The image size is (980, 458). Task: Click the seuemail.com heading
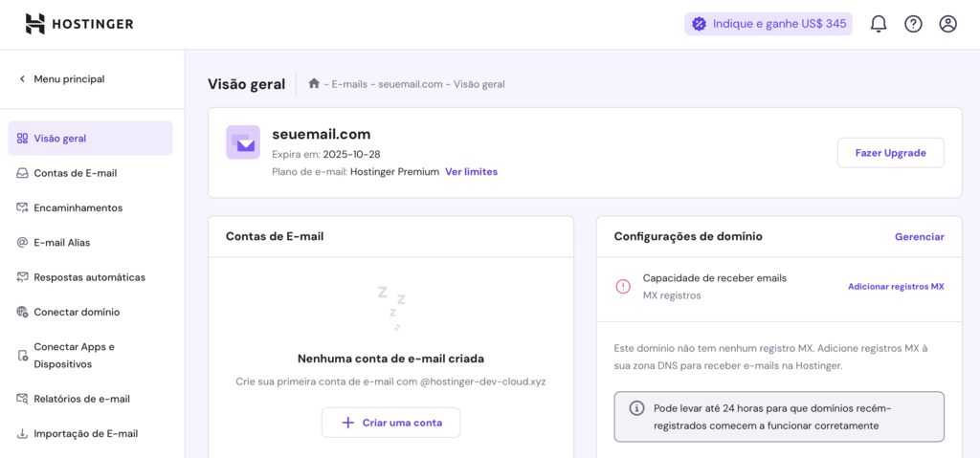coord(322,134)
